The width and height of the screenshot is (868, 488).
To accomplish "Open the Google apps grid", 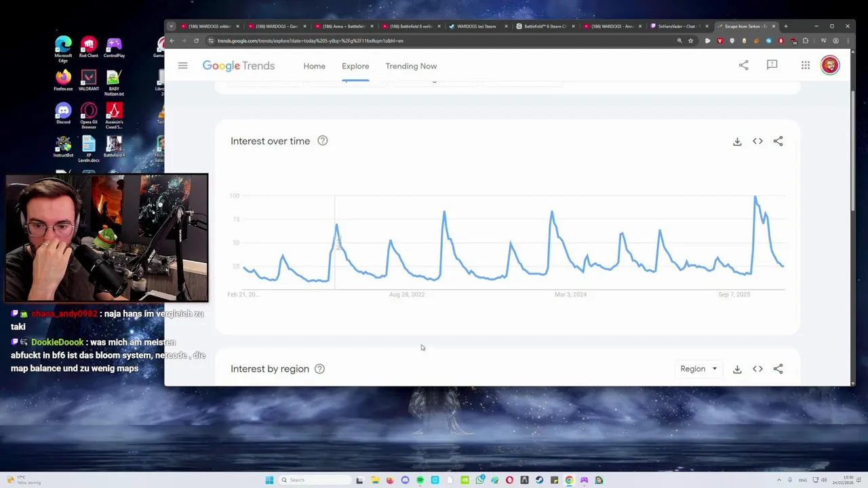I will 806,65.
